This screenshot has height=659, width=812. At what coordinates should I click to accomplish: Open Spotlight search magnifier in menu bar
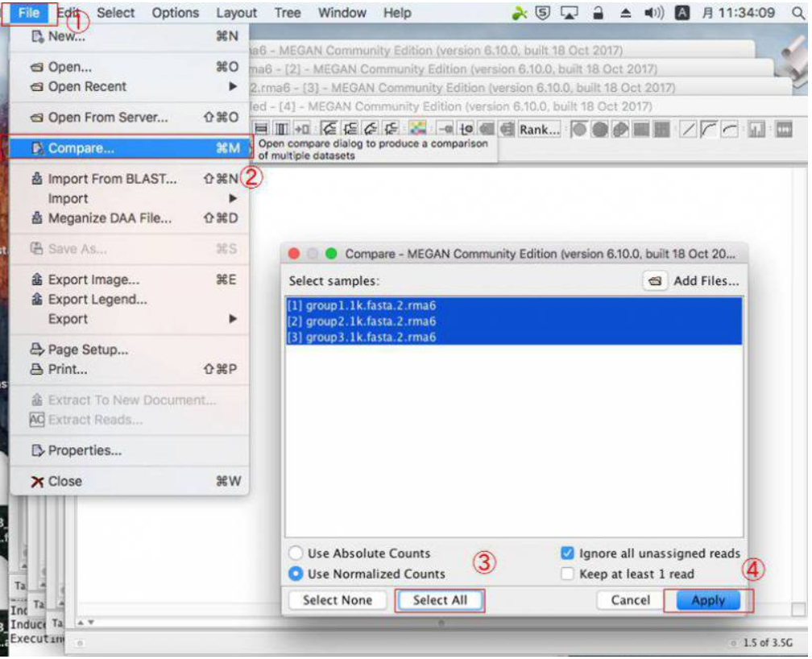coord(798,13)
